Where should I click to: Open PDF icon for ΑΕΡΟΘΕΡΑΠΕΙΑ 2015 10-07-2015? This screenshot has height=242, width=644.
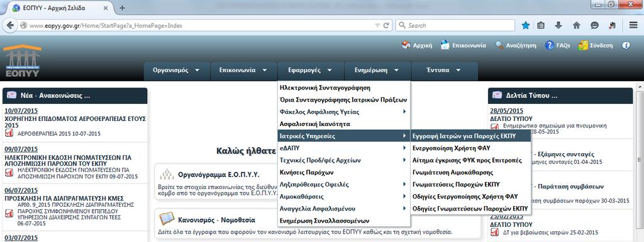pyautogui.click(x=9, y=133)
